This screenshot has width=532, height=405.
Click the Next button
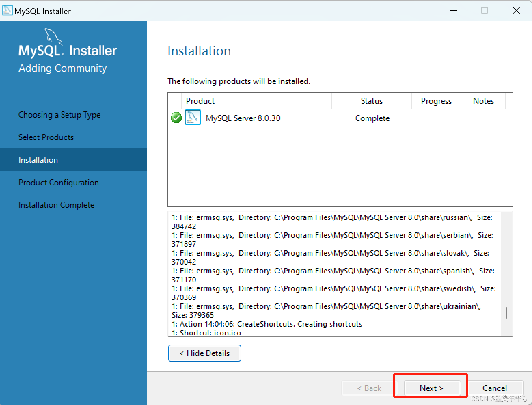tap(432, 388)
